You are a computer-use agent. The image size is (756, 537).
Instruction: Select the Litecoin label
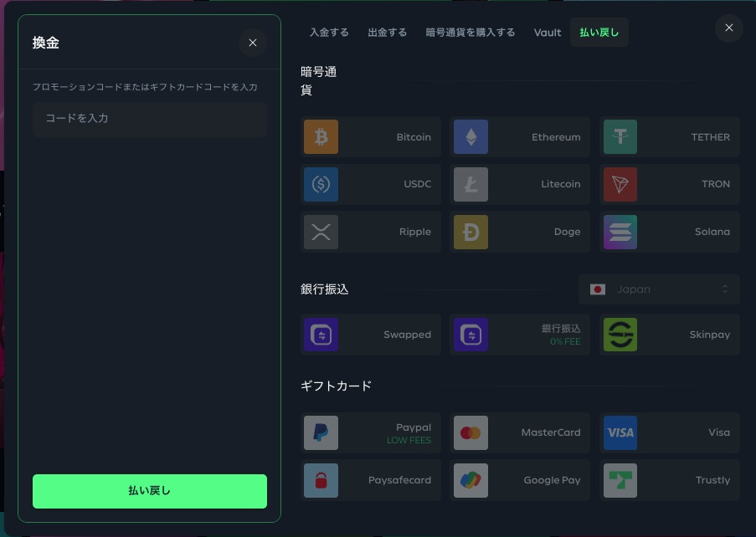point(560,184)
